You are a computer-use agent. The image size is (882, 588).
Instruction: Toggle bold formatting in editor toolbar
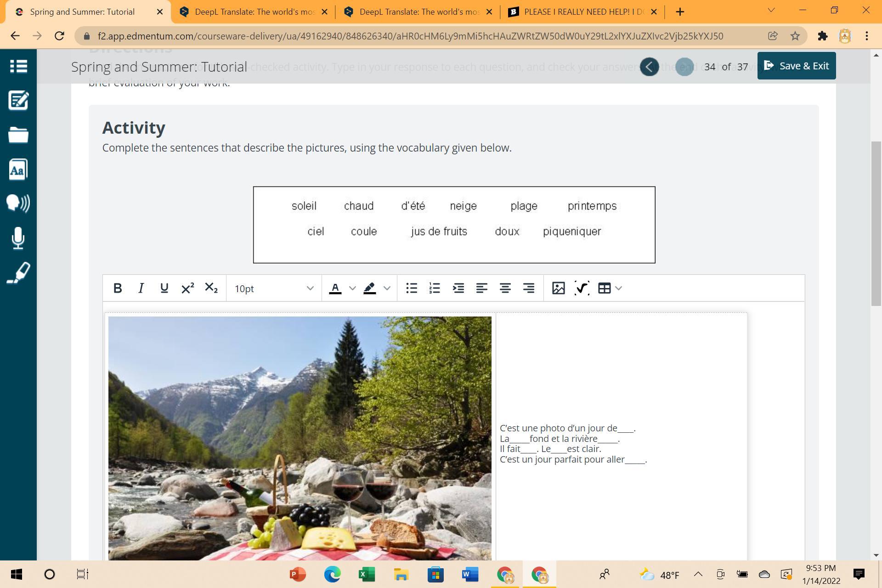[118, 288]
